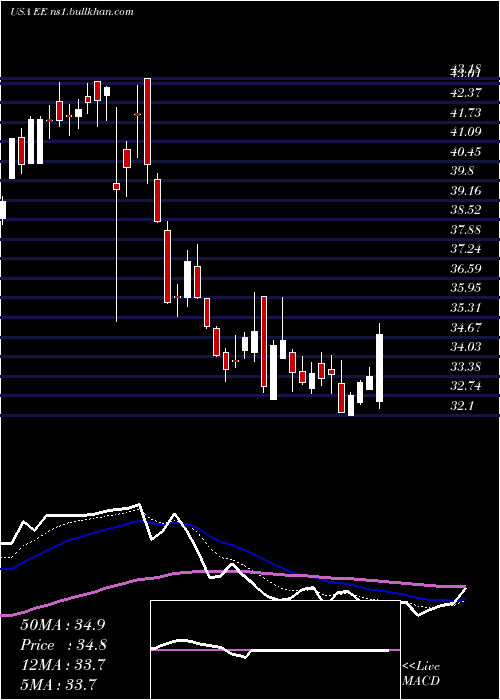The image size is (500, 700).
Task: Click the 37.88 price axis label
Action: click(466, 229)
